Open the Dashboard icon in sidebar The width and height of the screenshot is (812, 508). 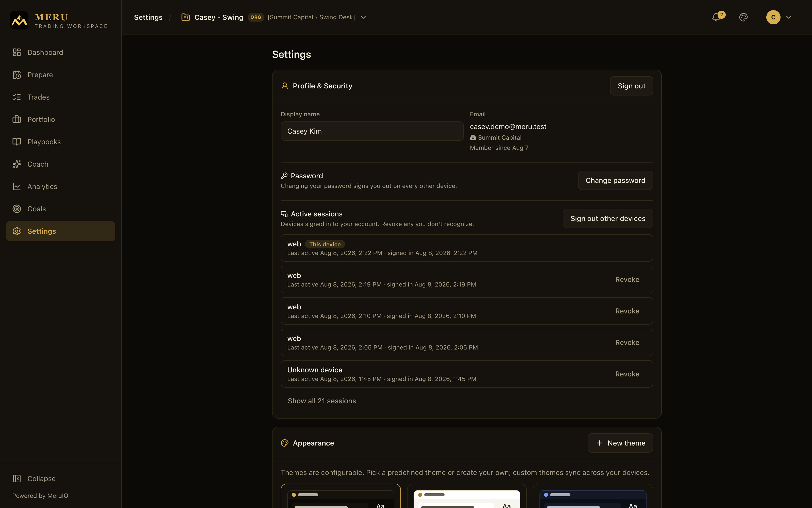coord(17,52)
